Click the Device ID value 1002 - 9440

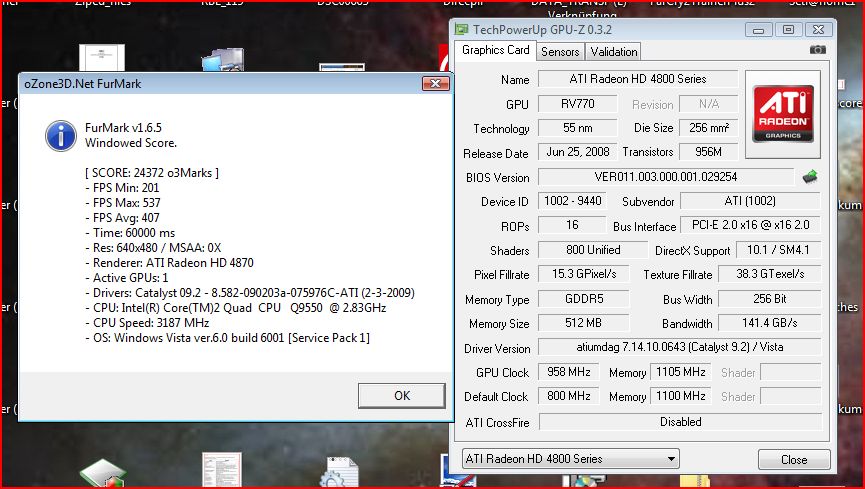pyautogui.click(x=573, y=201)
